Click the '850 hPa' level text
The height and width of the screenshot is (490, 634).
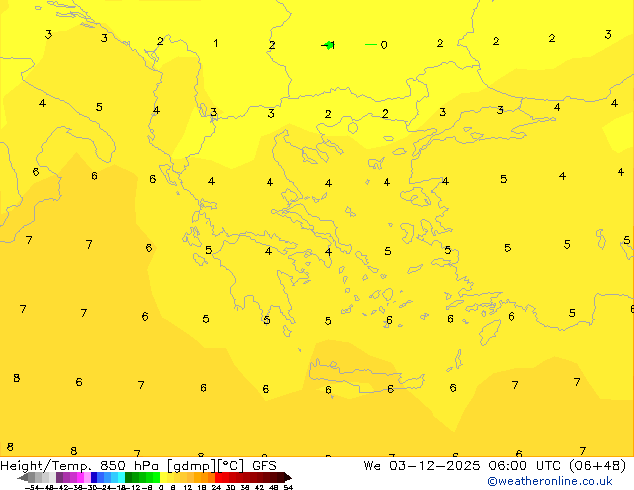(129, 466)
